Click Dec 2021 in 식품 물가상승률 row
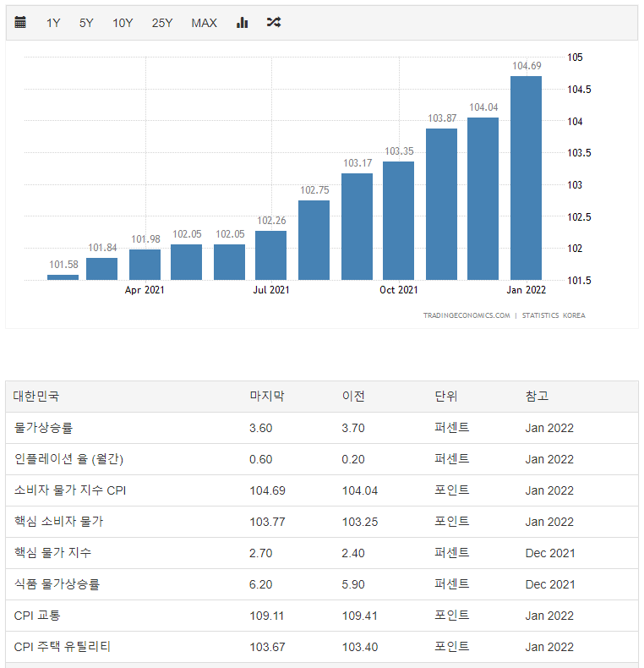 [550, 584]
